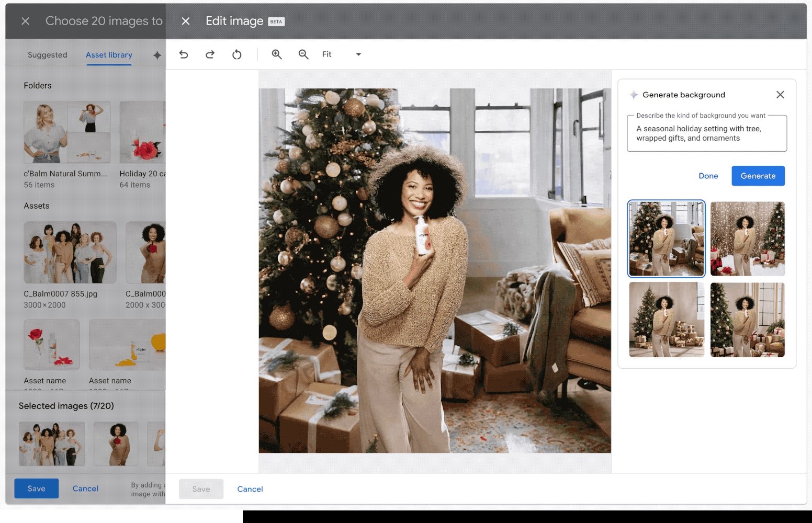Click the sparkle tab icon next to Asset library
Screen dimensions: 812x523
coord(157,55)
